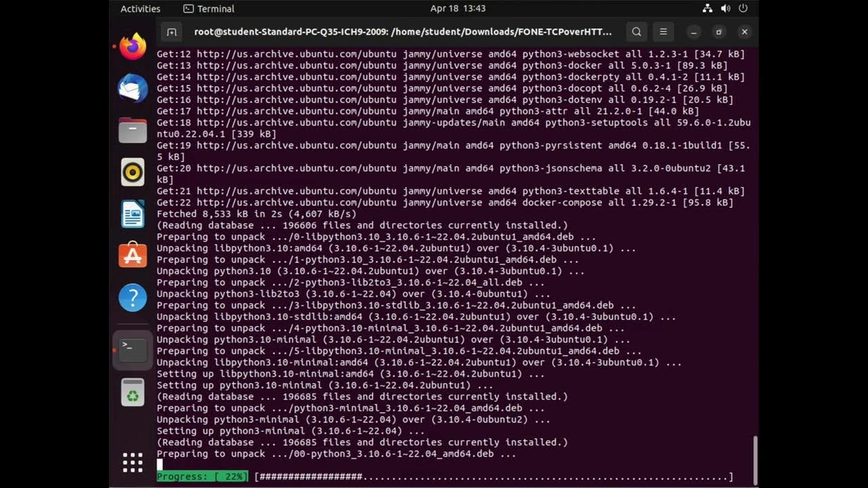Maximize the terminal window
The image size is (868, 488).
pyautogui.click(x=719, y=32)
